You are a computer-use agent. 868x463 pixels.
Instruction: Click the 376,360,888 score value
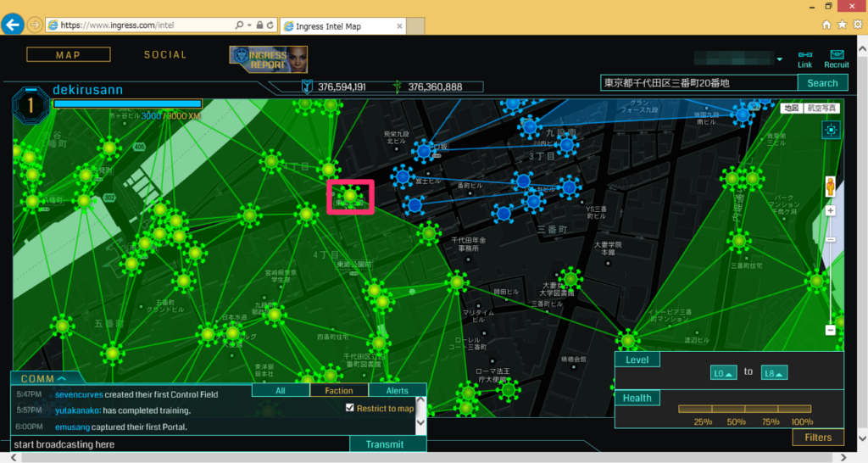click(x=435, y=87)
